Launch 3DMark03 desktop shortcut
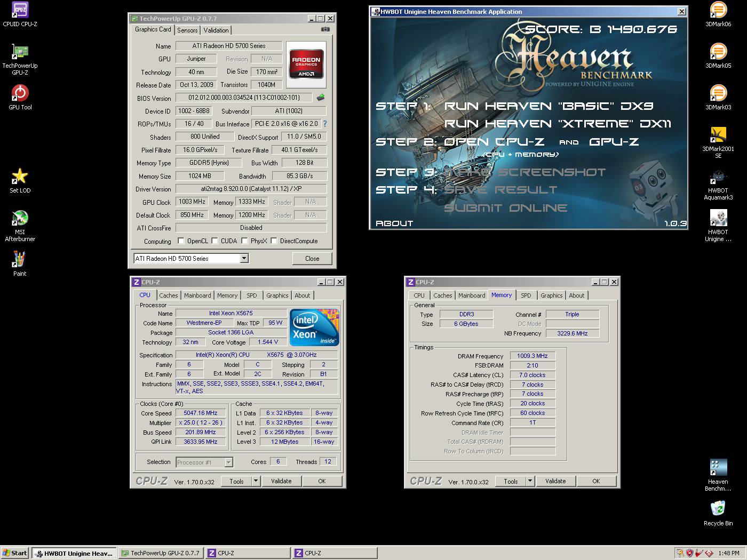The height and width of the screenshot is (560, 747). (x=718, y=98)
